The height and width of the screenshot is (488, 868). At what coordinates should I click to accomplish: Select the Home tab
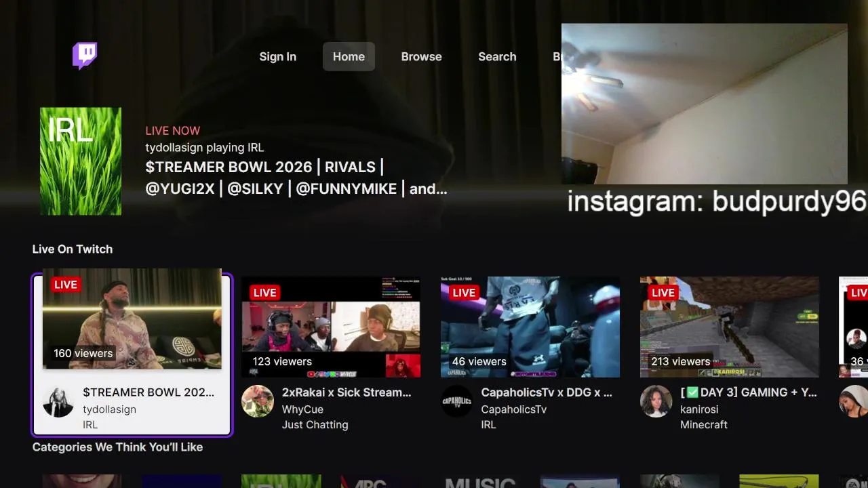(349, 57)
